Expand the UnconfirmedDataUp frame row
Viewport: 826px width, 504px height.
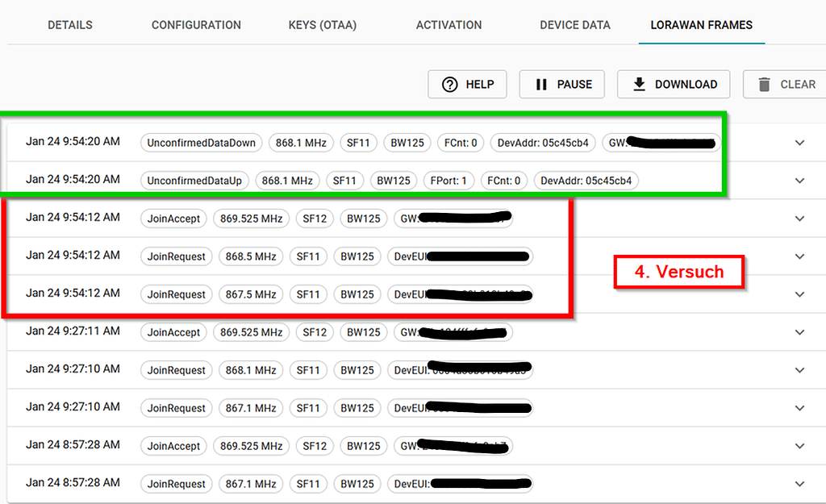click(799, 181)
